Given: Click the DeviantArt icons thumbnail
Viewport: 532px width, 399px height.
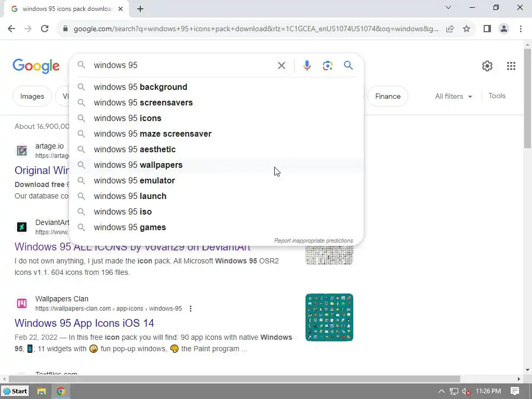Looking at the screenshot, I should click(x=329, y=255).
